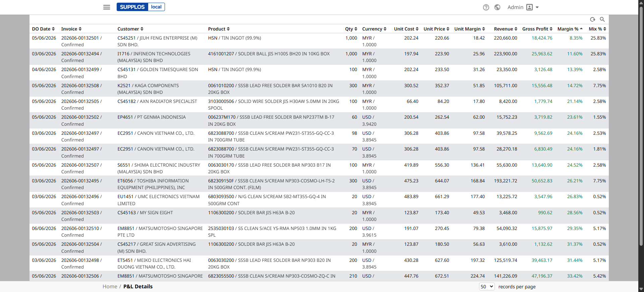Click margin value 26.21%
644x292 pixels.
pos(575,181)
